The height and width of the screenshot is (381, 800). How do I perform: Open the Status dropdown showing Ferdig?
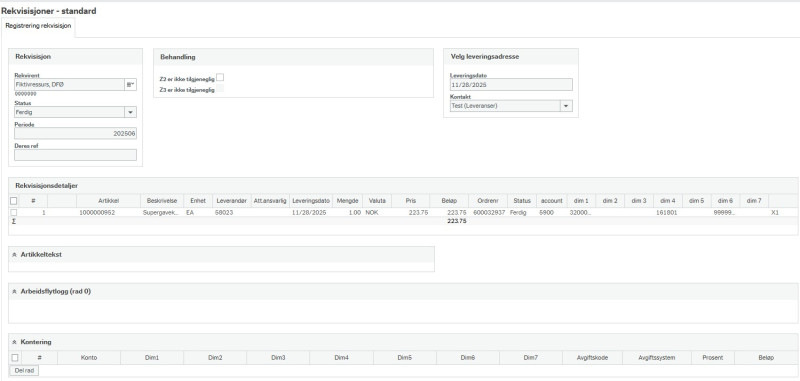coord(130,112)
